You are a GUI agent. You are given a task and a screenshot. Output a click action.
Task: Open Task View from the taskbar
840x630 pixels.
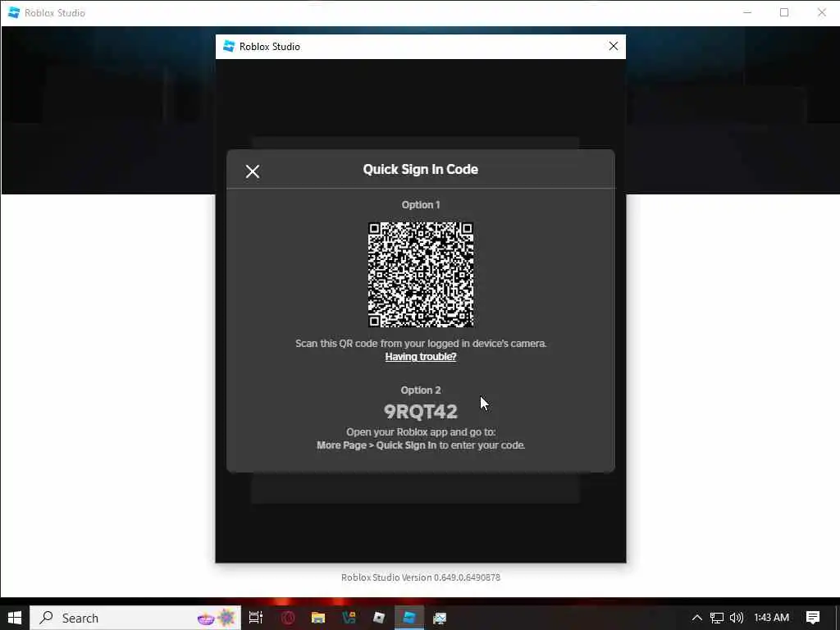256,618
